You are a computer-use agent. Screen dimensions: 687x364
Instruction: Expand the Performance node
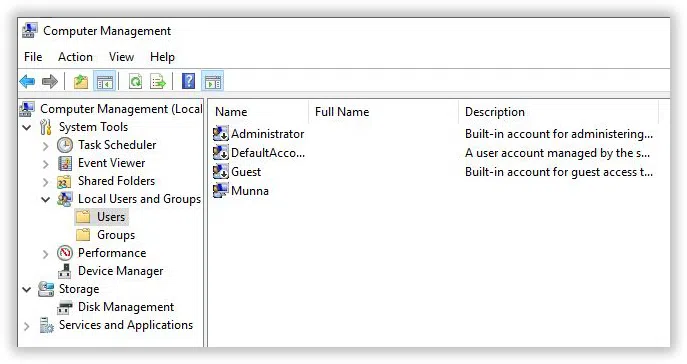coord(46,254)
